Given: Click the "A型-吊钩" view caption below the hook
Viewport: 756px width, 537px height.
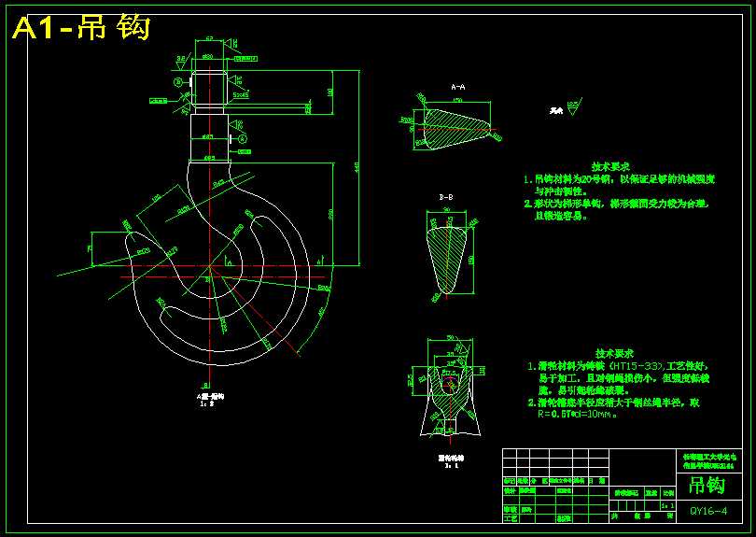Looking at the screenshot, I should click(x=210, y=396).
